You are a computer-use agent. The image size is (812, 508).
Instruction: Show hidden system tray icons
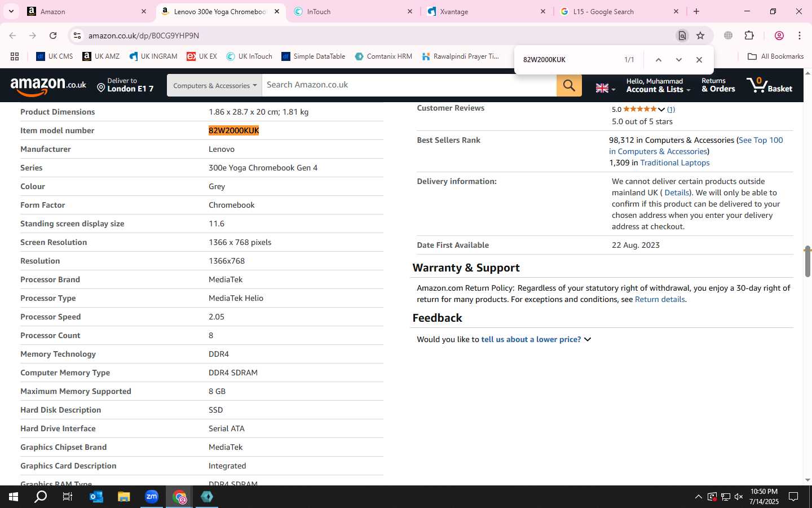tap(698, 497)
